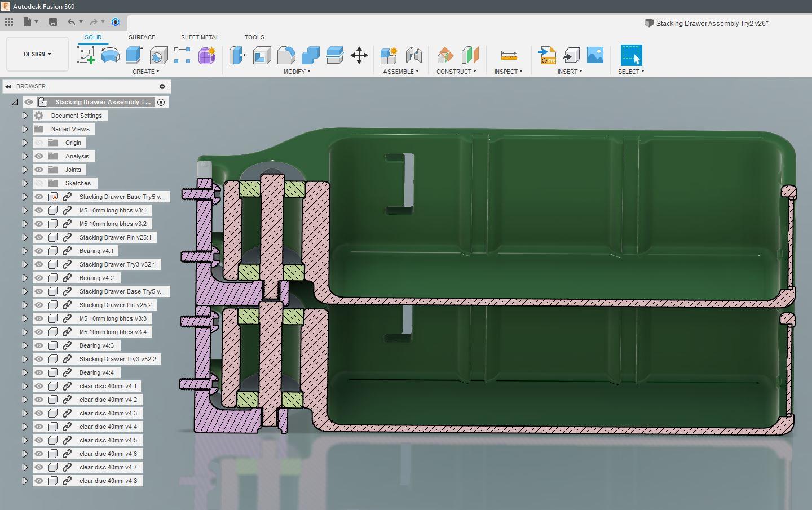Screen dimensions: 812x510
Task: Open the DESIGN workspace dropdown
Action: click(36, 54)
